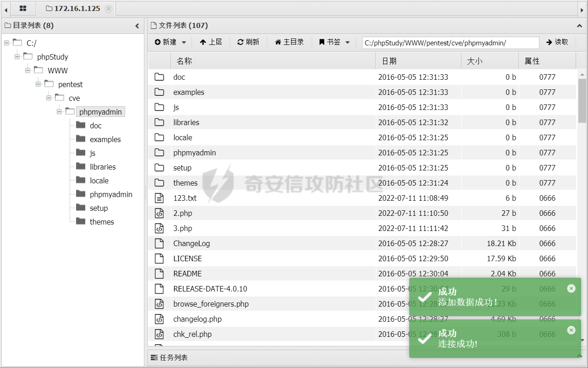
Task: Open the home grid tab icon
Action: click(23, 8)
